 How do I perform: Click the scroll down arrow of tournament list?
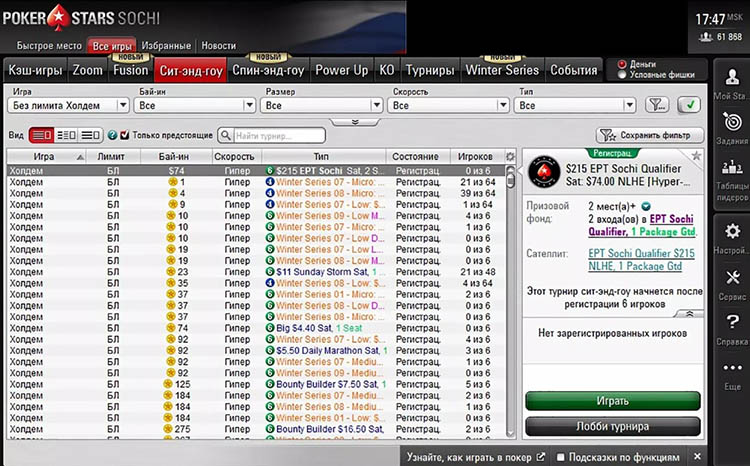[510, 433]
